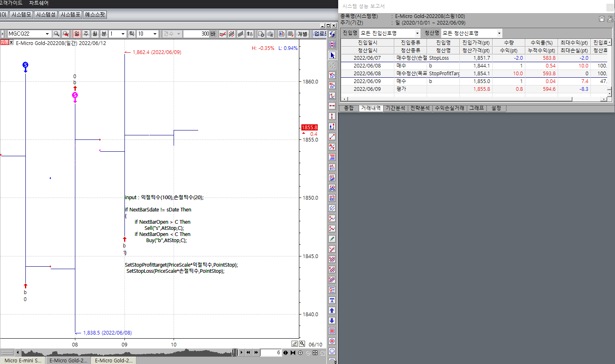Select the diagonal trend line tool
The width and height of the screenshot is (615, 364).
click(x=332, y=137)
